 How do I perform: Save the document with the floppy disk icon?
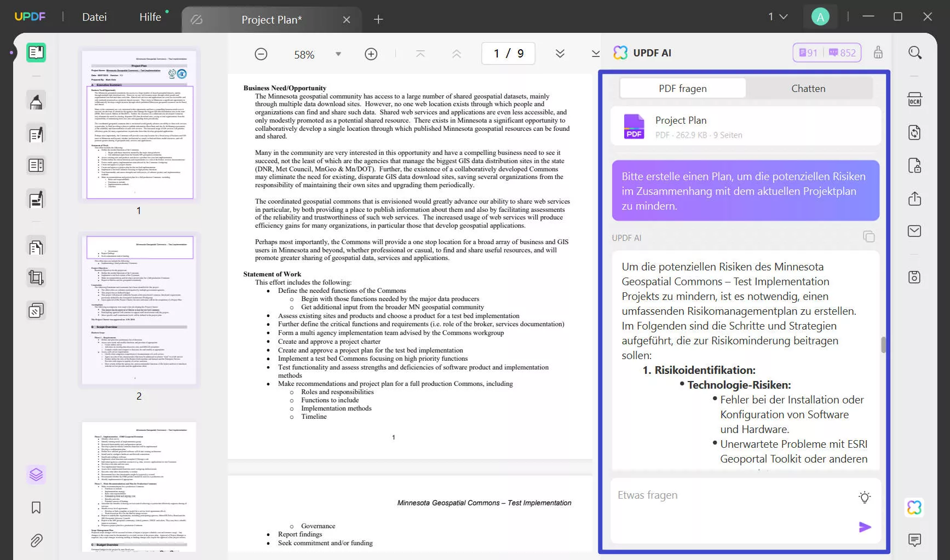914,277
